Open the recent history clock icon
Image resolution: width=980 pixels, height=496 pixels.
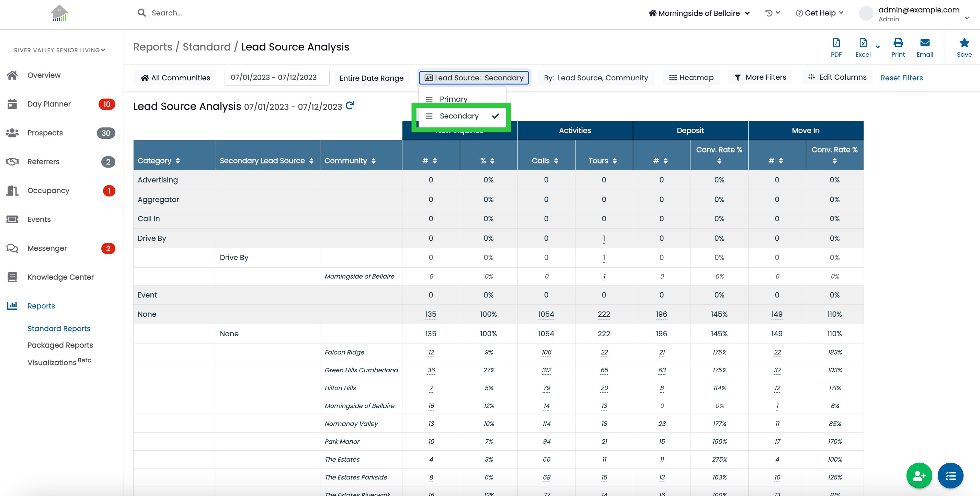point(772,13)
